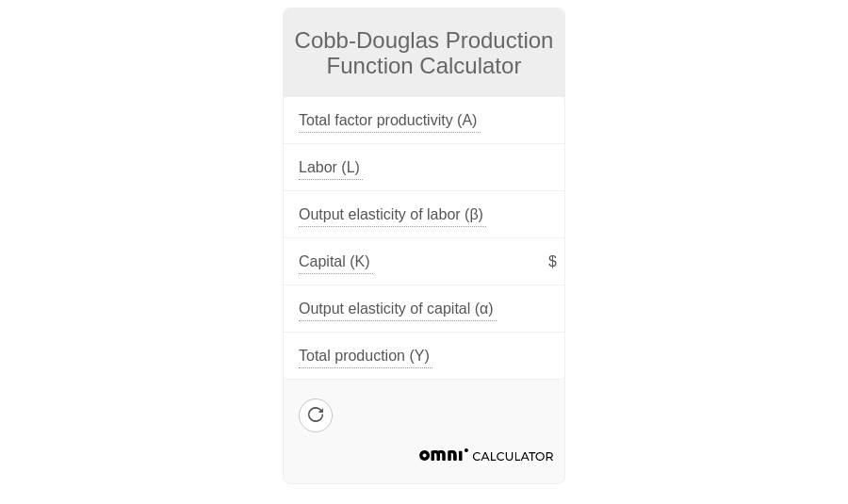Focus the Total factor productivity input field
Viewport: 848px width, 504px height.
521,121
